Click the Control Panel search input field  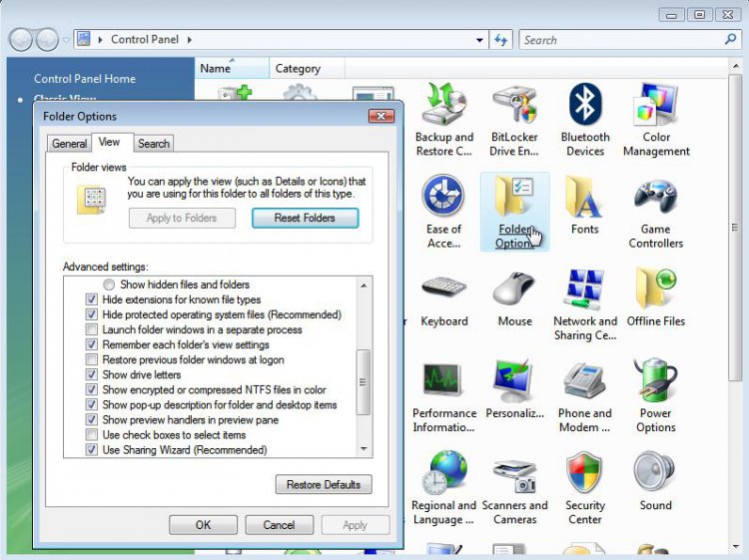621,40
